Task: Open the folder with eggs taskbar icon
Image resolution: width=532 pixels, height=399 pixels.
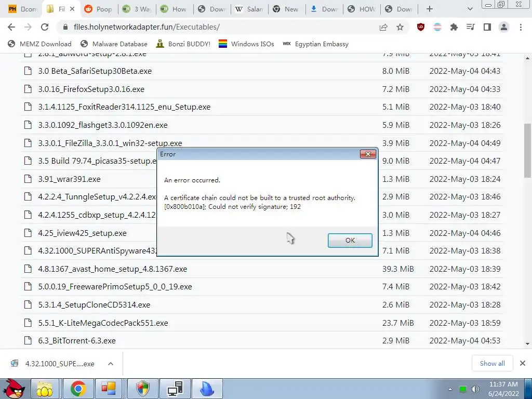Action: [45, 389]
